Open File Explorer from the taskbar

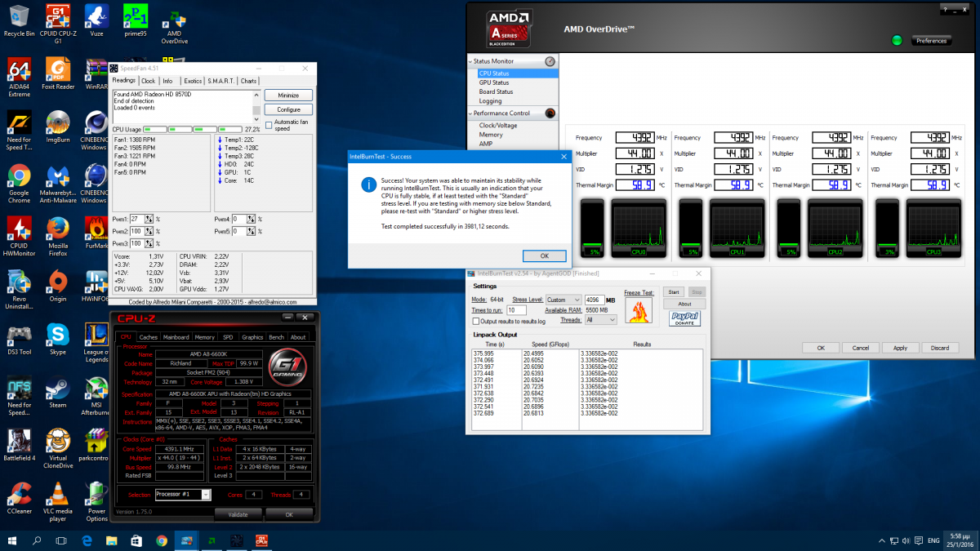tap(111, 540)
